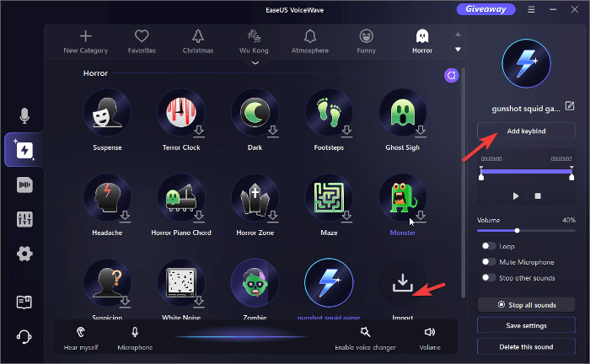Click Save settings
The width and height of the screenshot is (590, 364).
pyautogui.click(x=526, y=325)
